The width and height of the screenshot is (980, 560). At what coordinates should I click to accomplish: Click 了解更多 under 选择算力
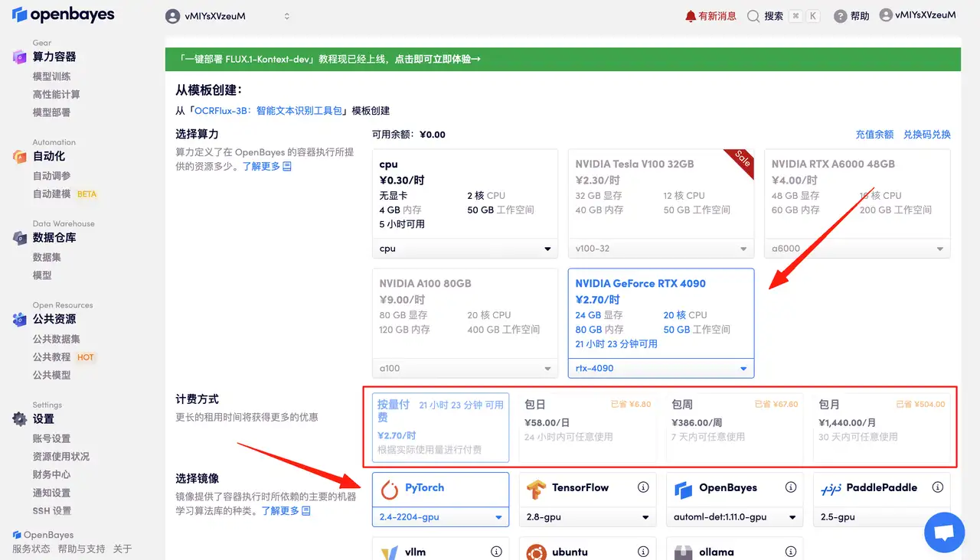(266, 166)
